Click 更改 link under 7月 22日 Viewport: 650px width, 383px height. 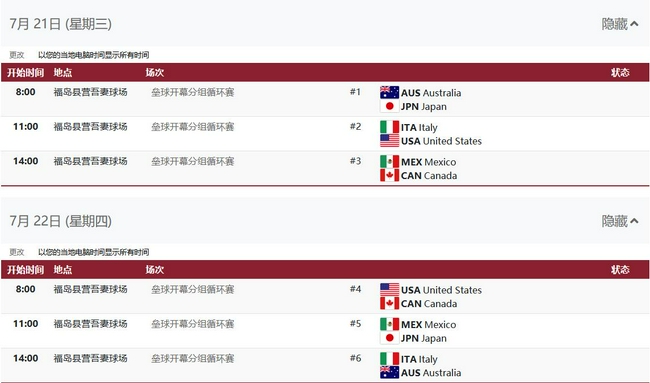pos(17,252)
